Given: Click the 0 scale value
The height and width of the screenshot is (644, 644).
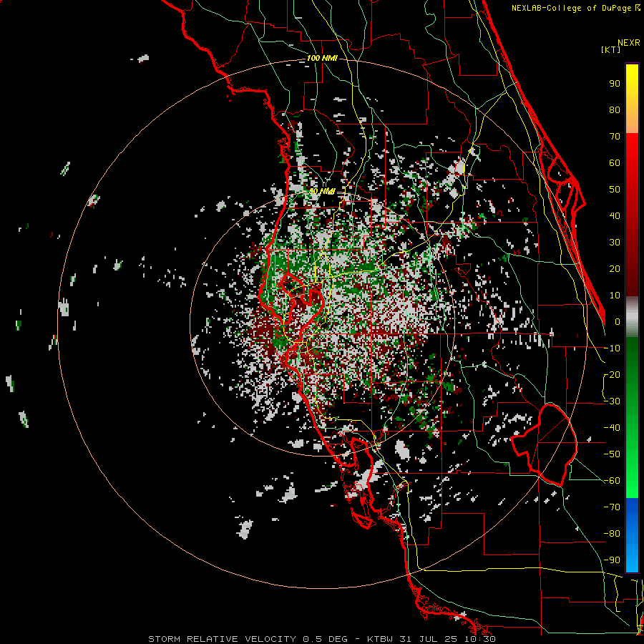Looking at the screenshot, I should pyautogui.click(x=618, y=321).
